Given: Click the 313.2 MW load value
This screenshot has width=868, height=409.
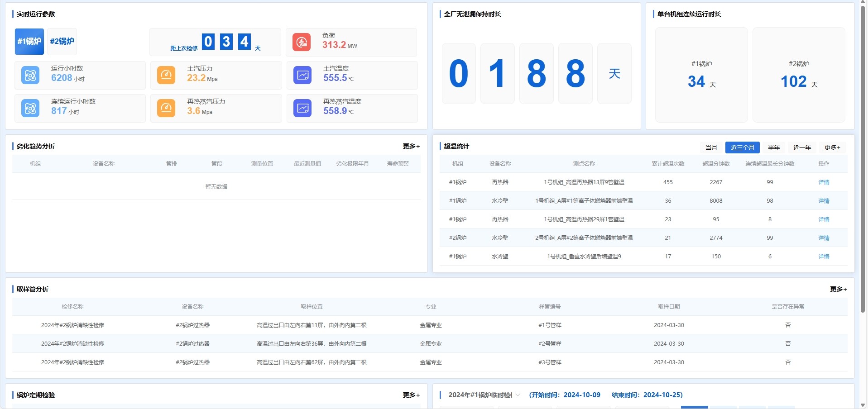Looking at the screenshot, I should pyautogui.click(x=340, y=45).
